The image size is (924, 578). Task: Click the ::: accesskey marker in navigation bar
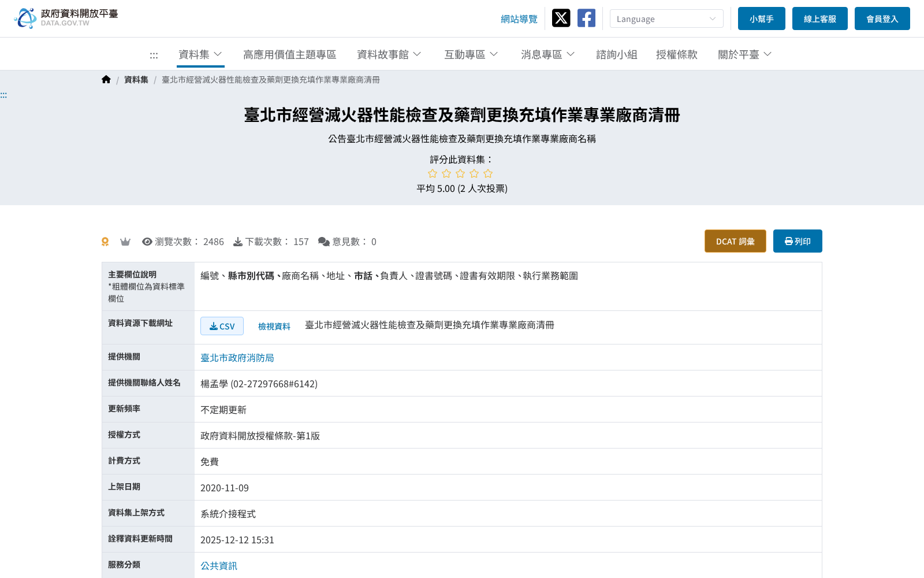click(154, 55)
